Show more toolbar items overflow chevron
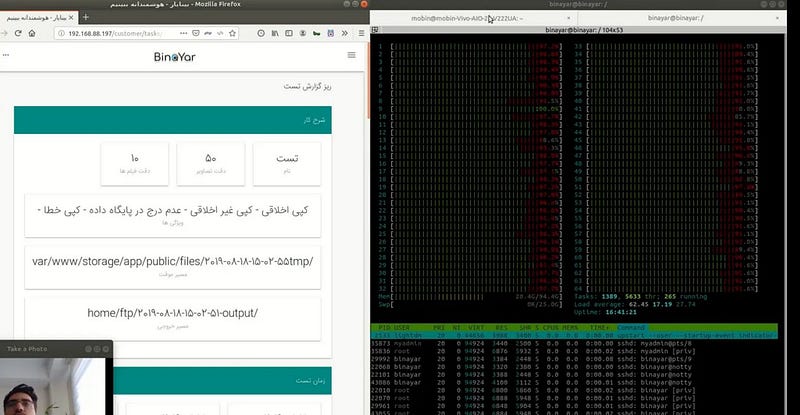 pyautogui.click(x=345, y=33)
